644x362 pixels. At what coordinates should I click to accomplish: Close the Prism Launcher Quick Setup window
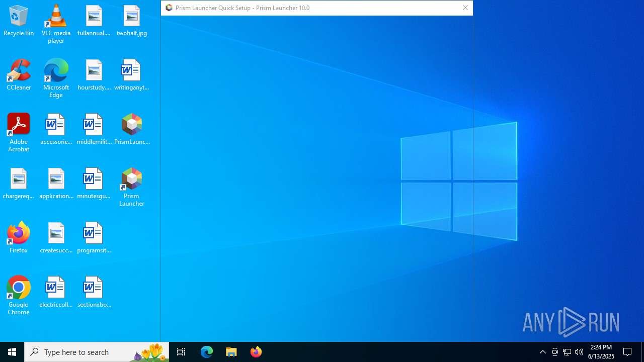click(x=465, y=8)
